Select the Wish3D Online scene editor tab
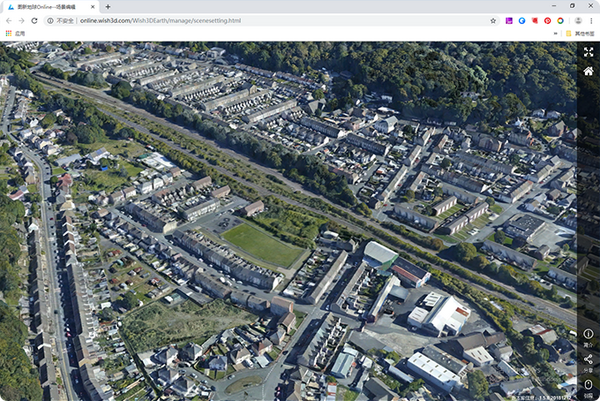 [51, 7]
